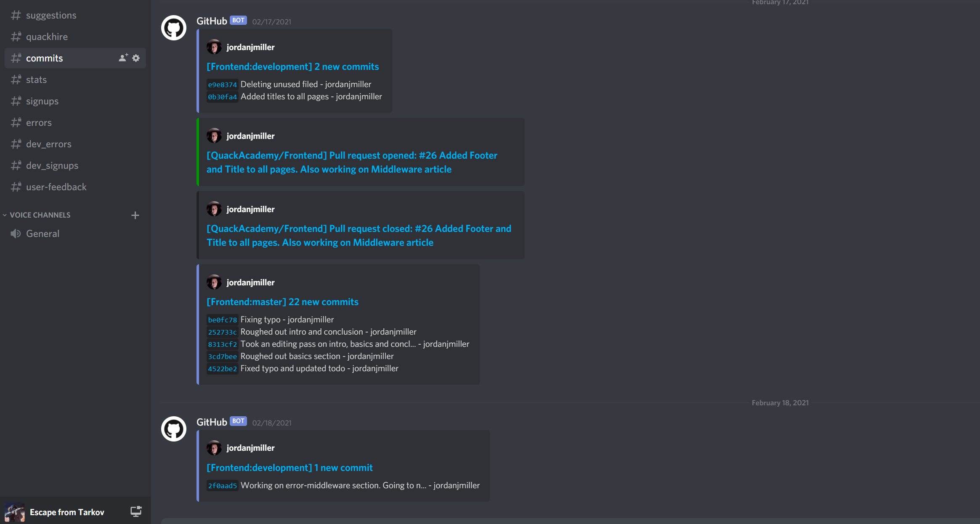Screen dimensions: 980x524
Task: Click the GitHub bot avatar from 02/18/2021
Action: point(174,429)
